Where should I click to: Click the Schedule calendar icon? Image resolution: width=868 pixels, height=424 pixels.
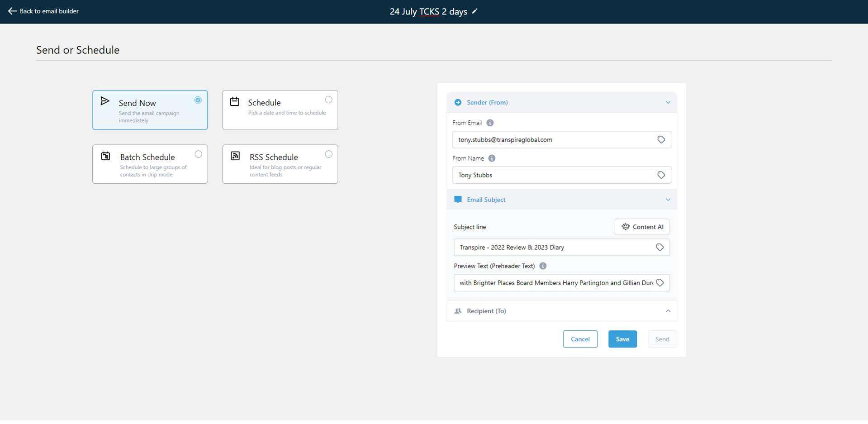coord(235,101)
